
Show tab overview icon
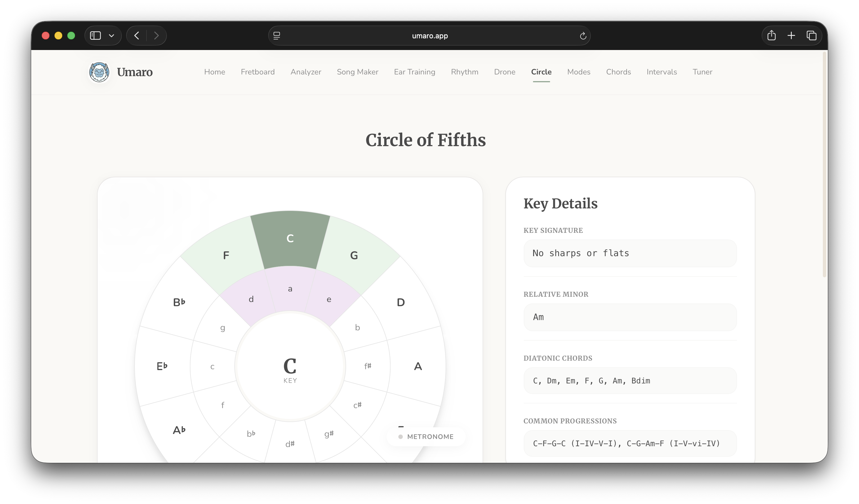tap(811, 36)
